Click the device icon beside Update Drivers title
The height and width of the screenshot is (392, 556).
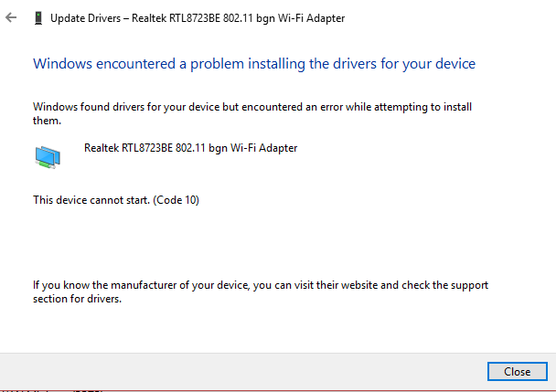click(x=37, y=17)
